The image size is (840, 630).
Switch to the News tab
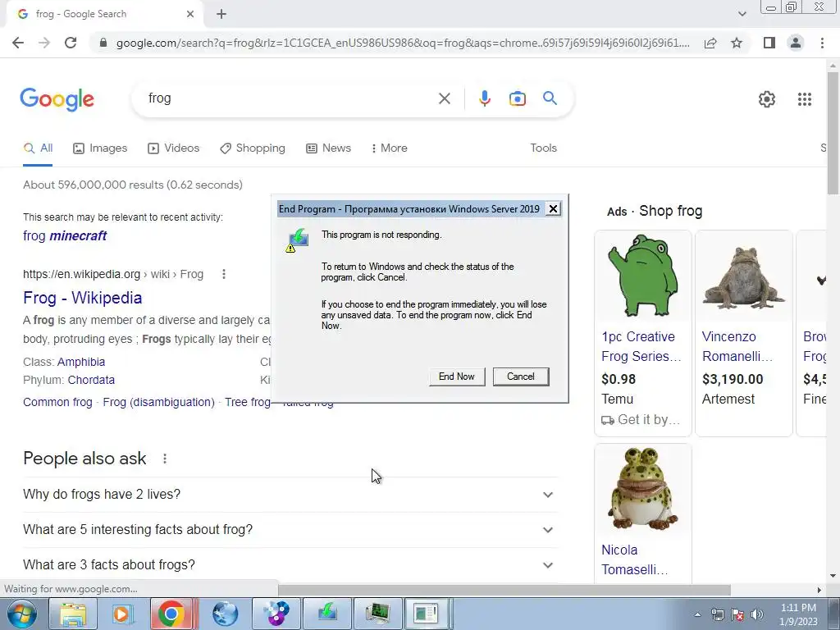[328, 148]
